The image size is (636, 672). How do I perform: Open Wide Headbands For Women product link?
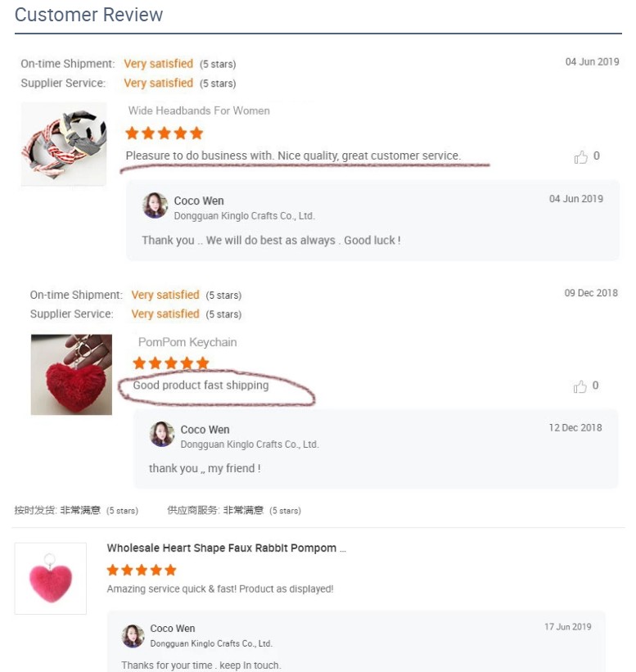[199, 110]
